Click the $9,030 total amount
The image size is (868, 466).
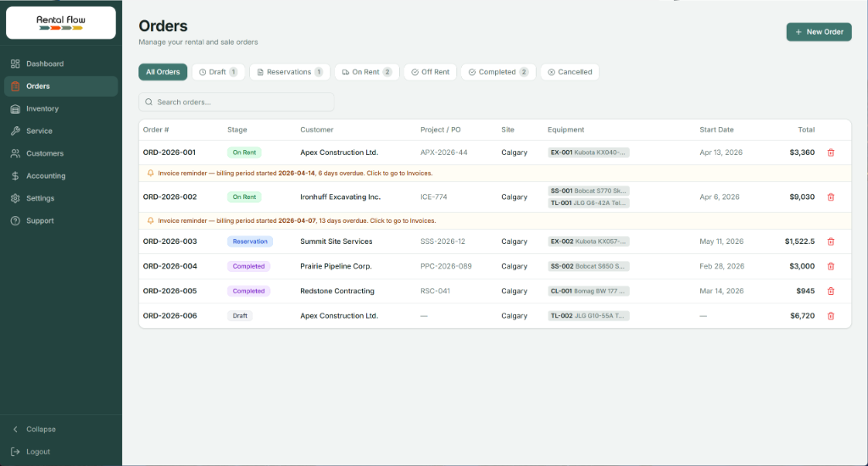802,197
